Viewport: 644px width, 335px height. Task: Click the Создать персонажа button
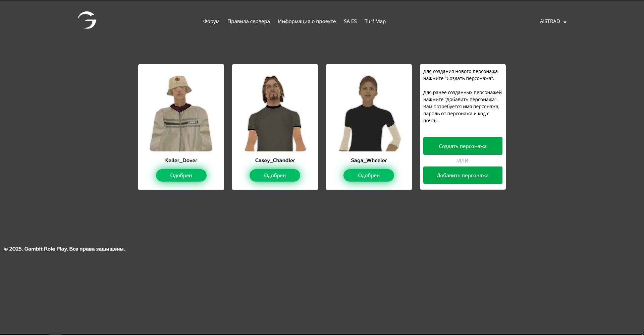[463, 146]
